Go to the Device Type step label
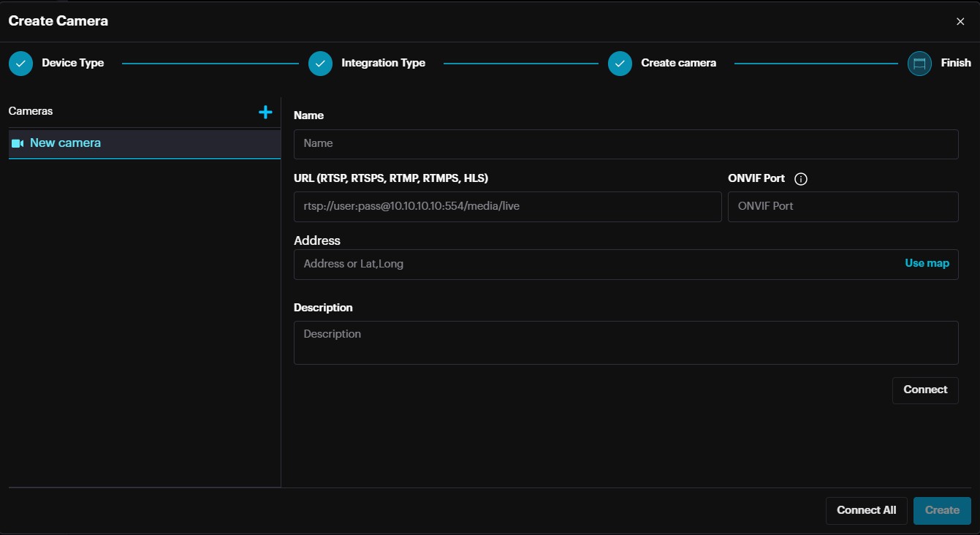The image size is (980, 535). (x=72, y=63)
